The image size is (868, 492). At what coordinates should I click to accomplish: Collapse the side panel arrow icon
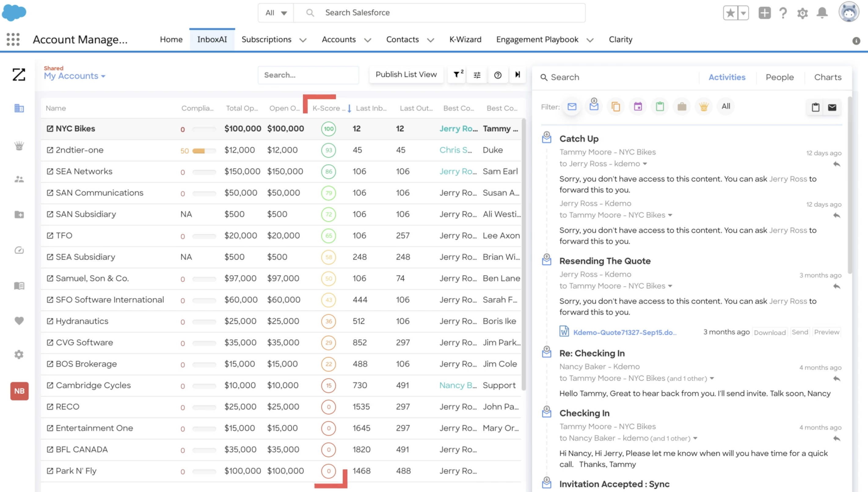[517, 74]
